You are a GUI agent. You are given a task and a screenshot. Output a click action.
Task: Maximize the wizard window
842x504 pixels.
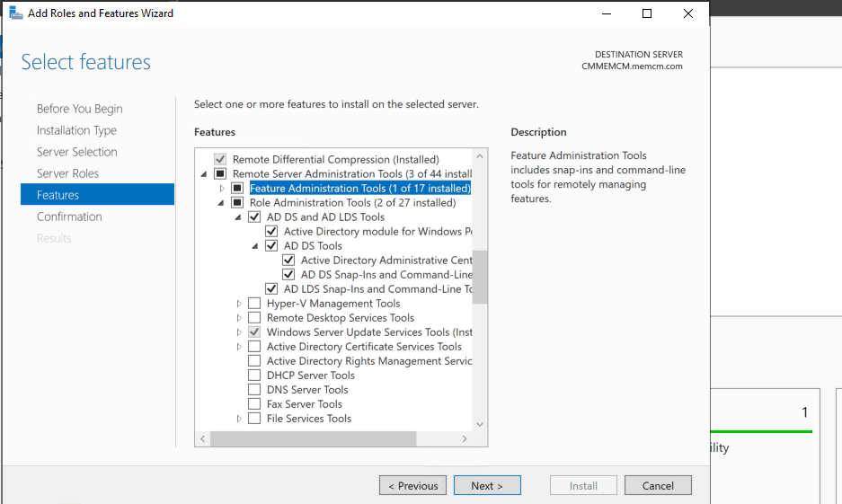click(x=647, y=13)
